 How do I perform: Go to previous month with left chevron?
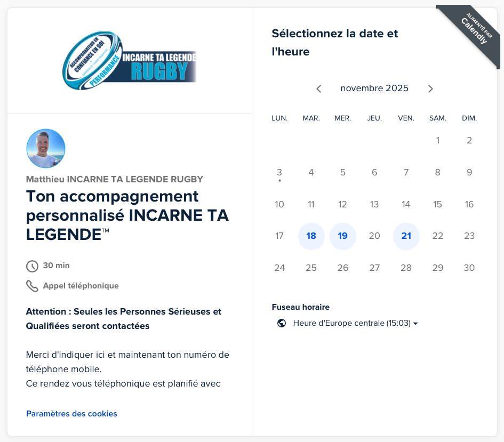click(319, 89)
